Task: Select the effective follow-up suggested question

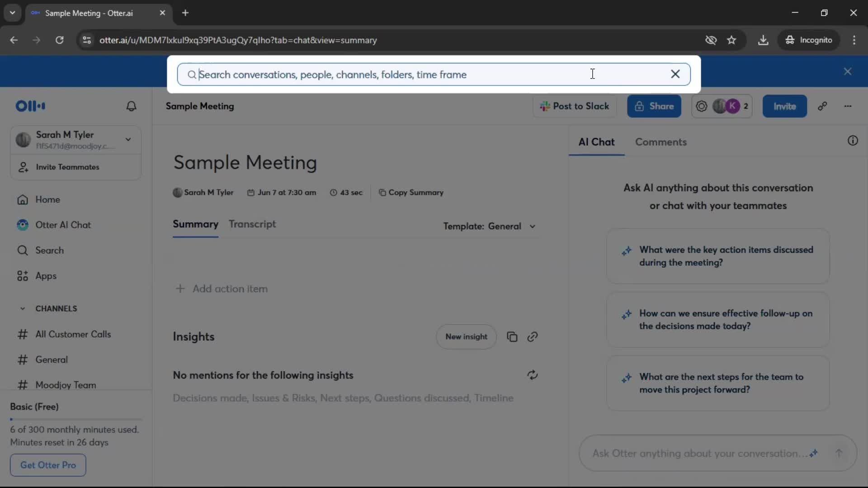Action: [x=718, y=320]
